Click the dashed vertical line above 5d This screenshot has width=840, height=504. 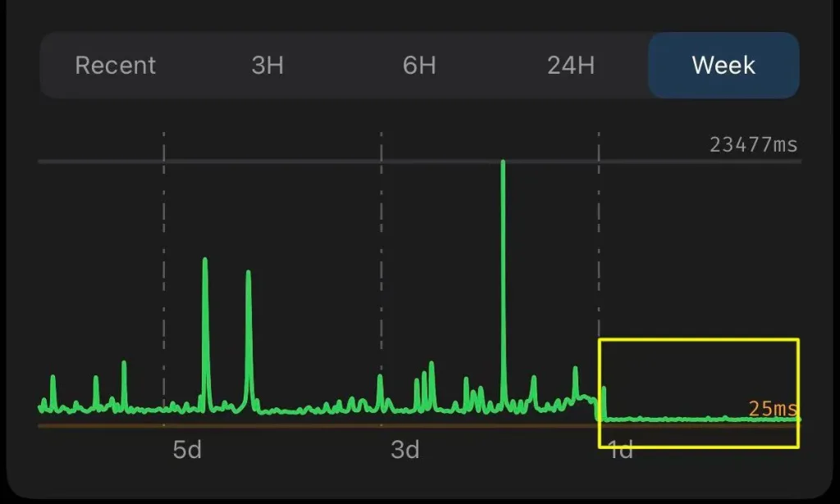(164, 246)
